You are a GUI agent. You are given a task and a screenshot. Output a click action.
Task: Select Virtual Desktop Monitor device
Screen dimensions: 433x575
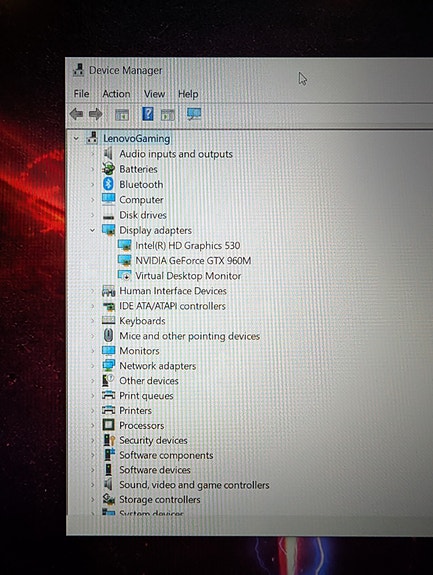pyautogui.click(x=188, y=275)
